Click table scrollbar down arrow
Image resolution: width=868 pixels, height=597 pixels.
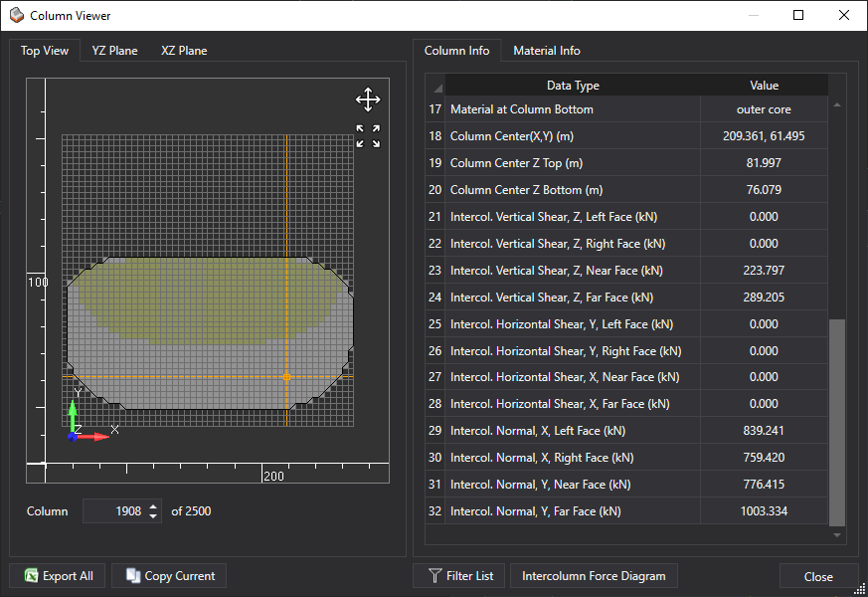point(837,535)
